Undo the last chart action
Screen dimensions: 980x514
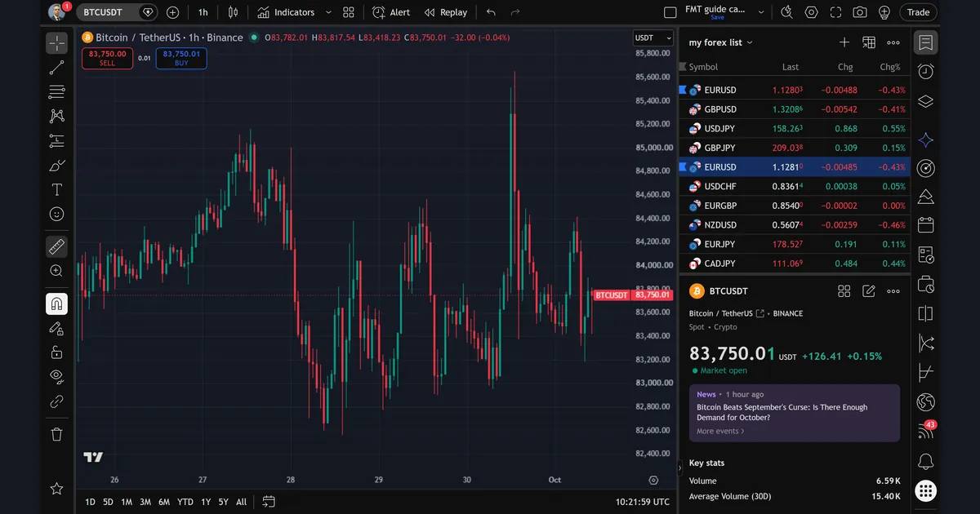490,12
